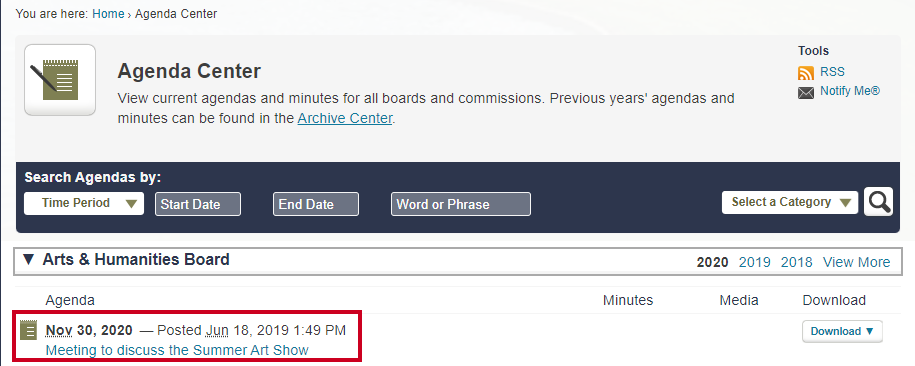Open the View More years link

[857, 262]
